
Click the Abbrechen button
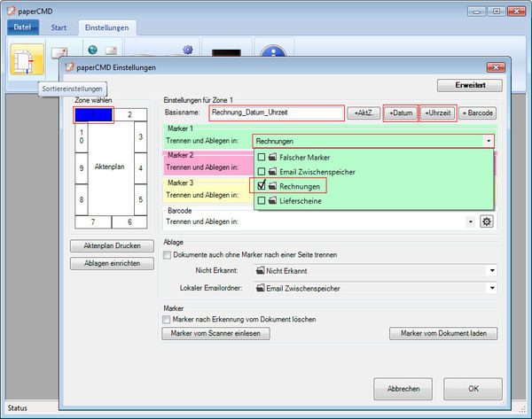(403, 389)
